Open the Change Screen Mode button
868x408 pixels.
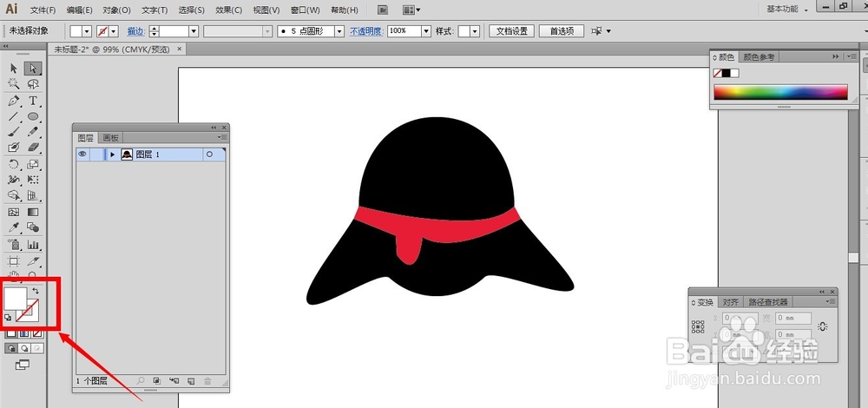point(23,365)
